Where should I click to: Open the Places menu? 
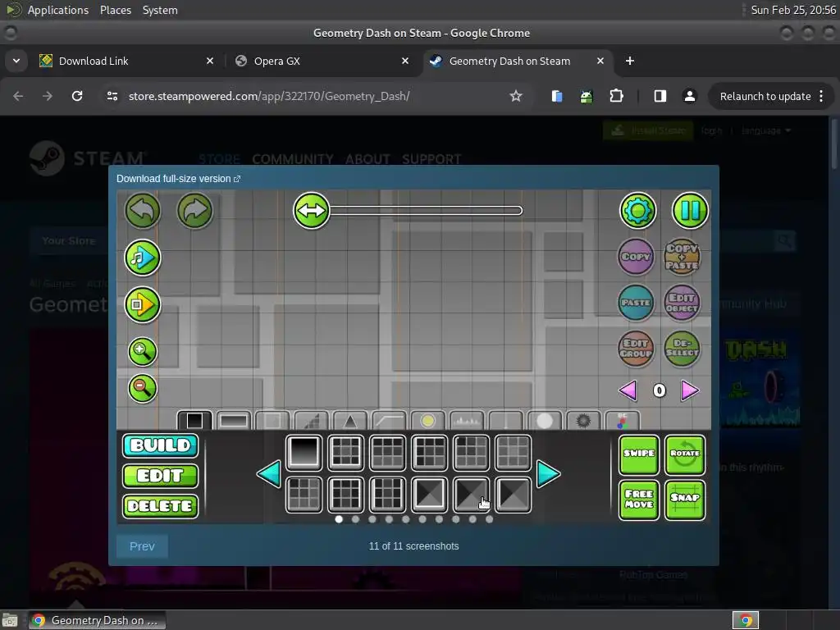(x=115, y=10)
